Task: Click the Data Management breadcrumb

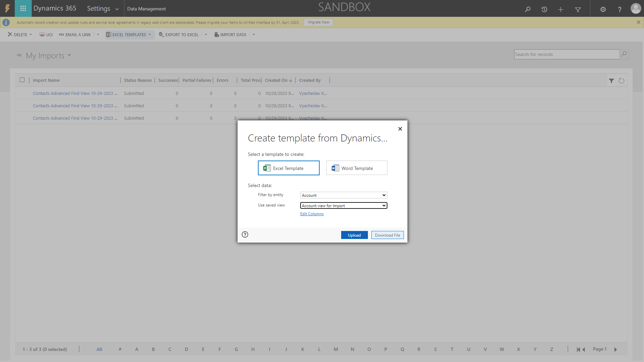Action: coord(146,9)
